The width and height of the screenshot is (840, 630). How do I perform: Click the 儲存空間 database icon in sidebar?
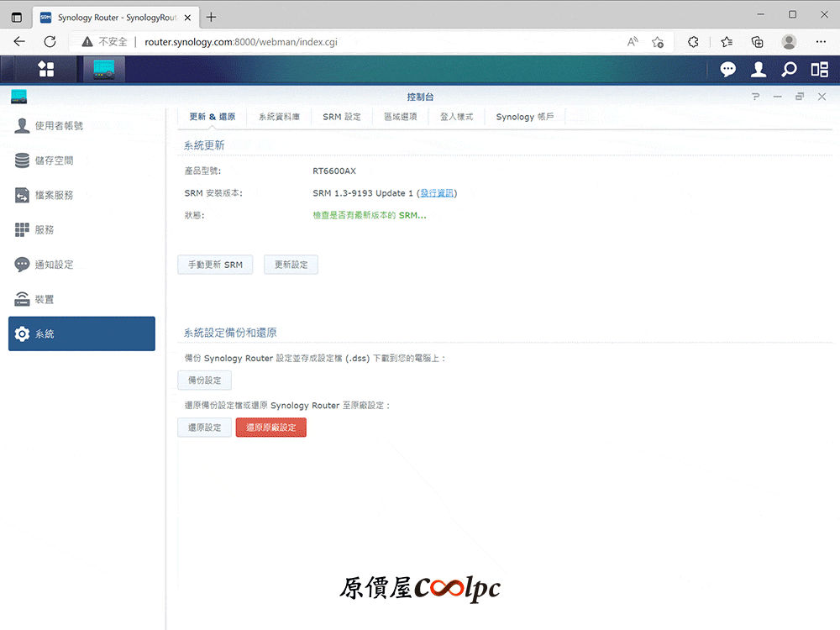(22, 160)
